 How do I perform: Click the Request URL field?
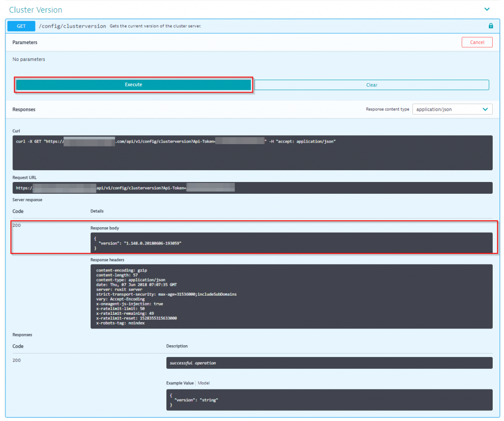tap(252, 187)
